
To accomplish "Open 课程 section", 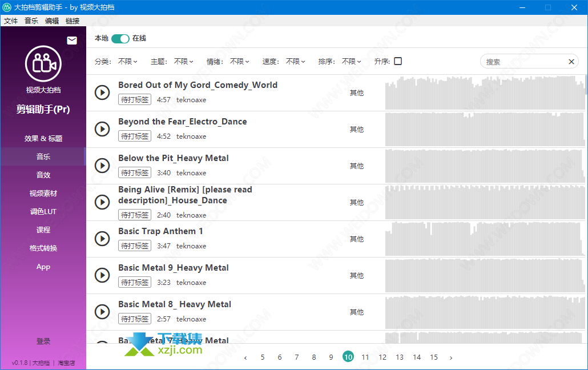I will coord(43,230).
